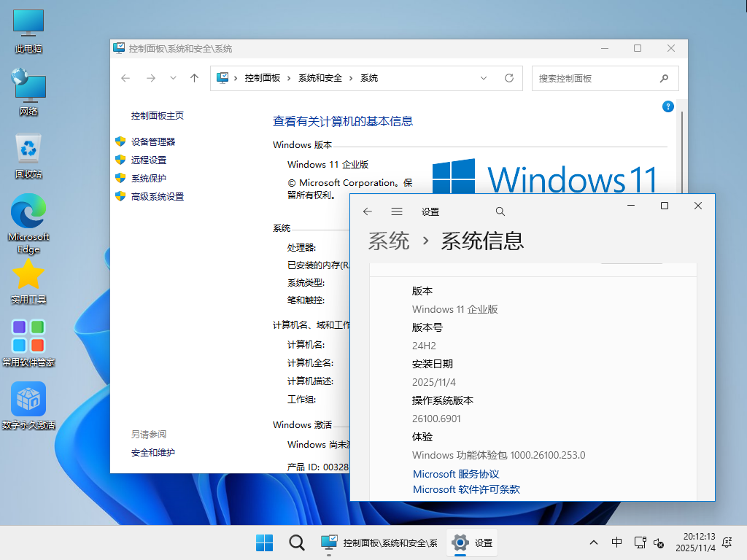
Task: Open the Settings hamburger navigation menu
Action: (x=396, y=211)
